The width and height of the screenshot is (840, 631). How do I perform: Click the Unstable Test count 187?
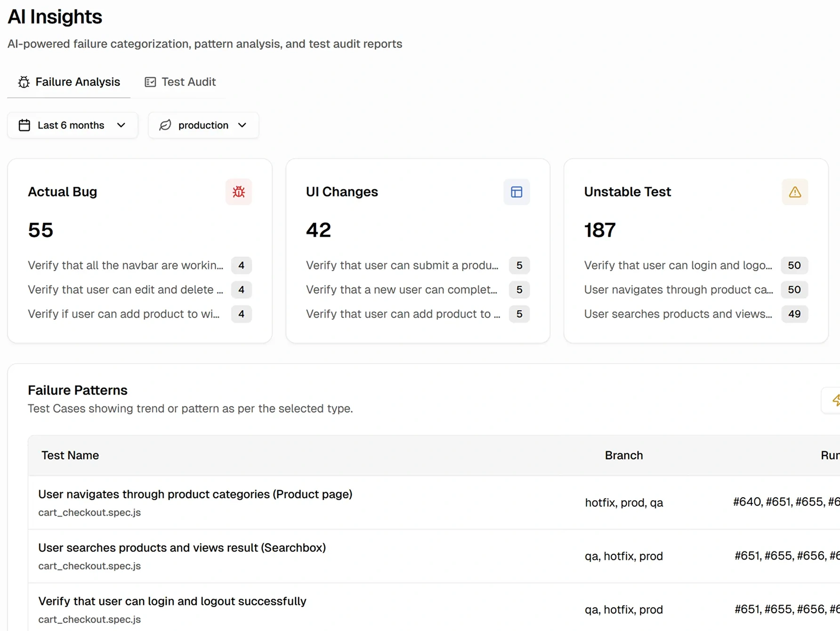pos(600,230)
